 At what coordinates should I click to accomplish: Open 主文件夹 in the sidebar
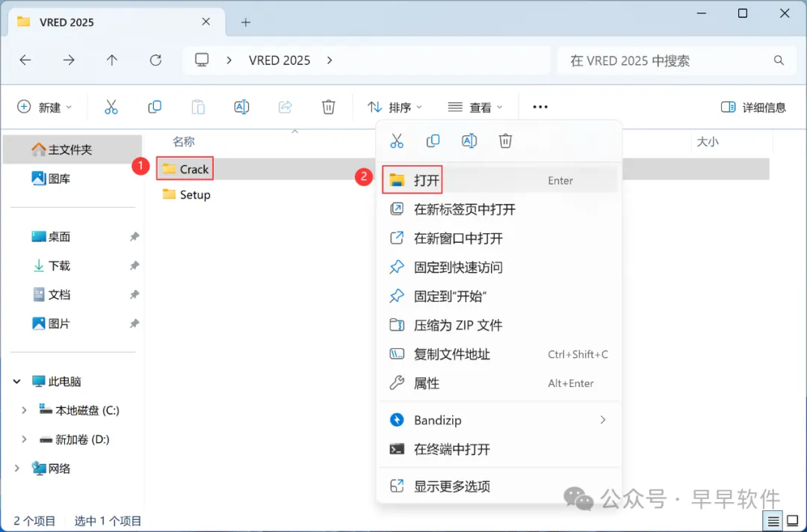click(72, 149)
